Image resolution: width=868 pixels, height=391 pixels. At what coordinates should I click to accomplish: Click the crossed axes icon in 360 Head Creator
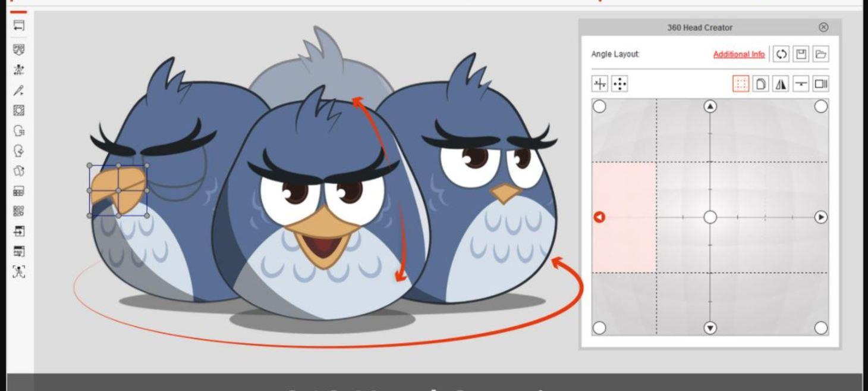[600, 84]
